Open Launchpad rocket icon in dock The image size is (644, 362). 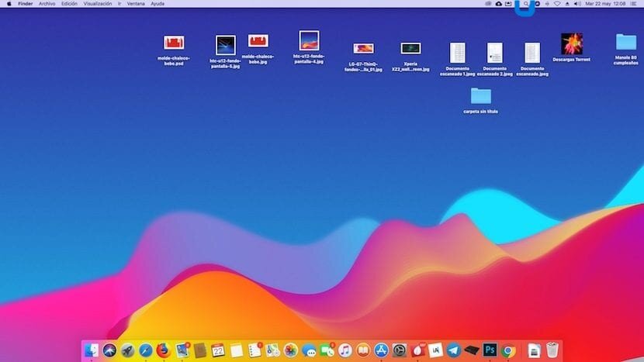pos(127,350)
